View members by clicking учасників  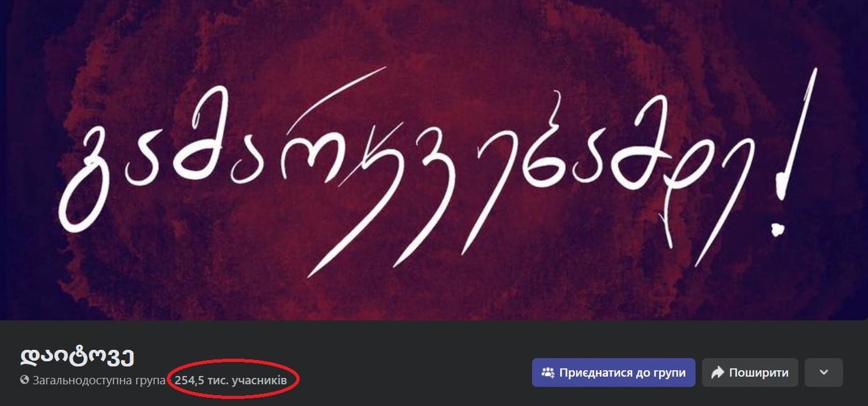(259, 381)
